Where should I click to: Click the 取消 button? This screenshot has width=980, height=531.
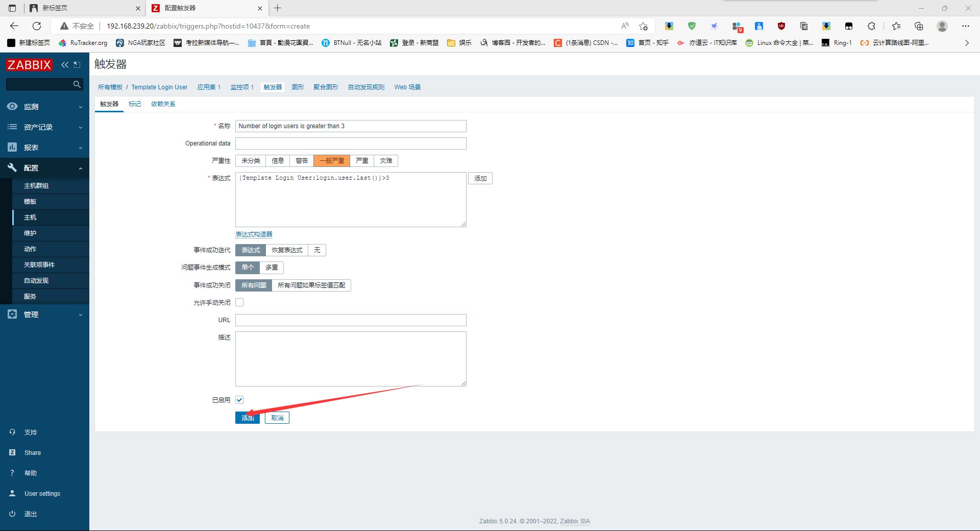277,418
